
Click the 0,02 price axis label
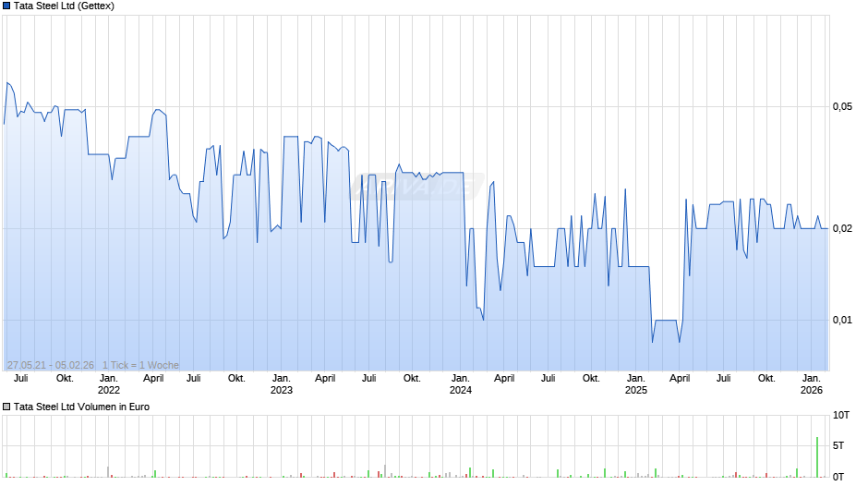842,228
